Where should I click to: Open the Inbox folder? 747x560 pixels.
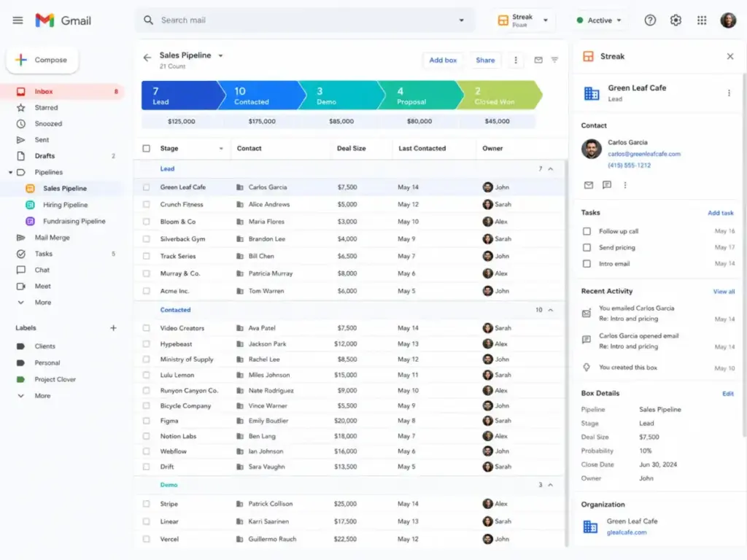63,91
